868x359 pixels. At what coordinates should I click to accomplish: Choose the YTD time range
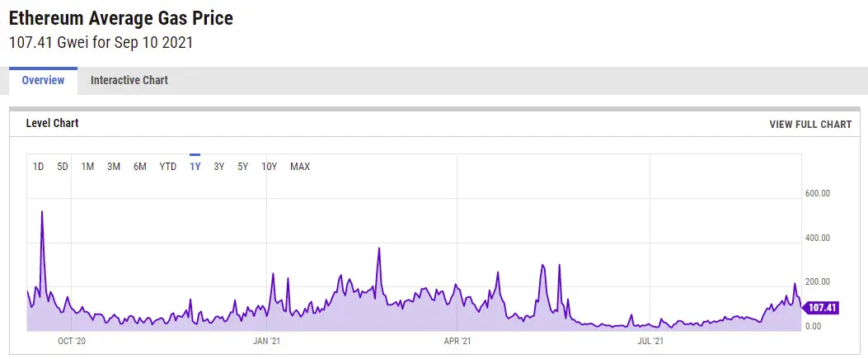(167, 166)
